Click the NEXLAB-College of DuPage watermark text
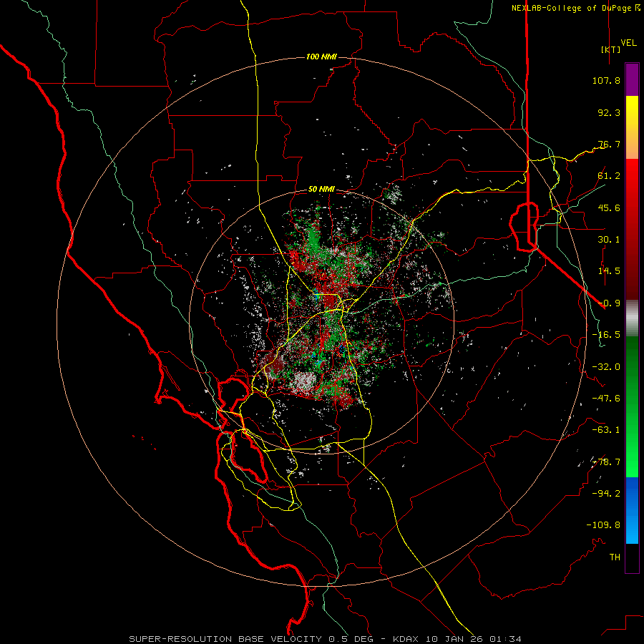644x644 pixels. [575, 8]
